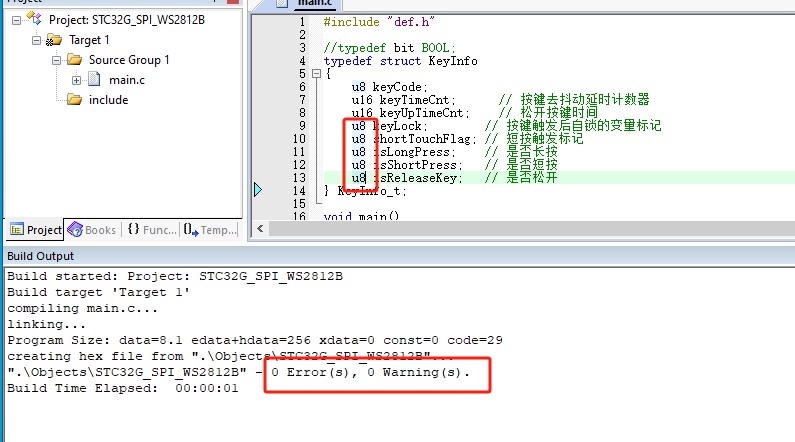Collapse the Target 1 tree node
This screenshot has width=795, height=442.
click(x=36, y=40)
